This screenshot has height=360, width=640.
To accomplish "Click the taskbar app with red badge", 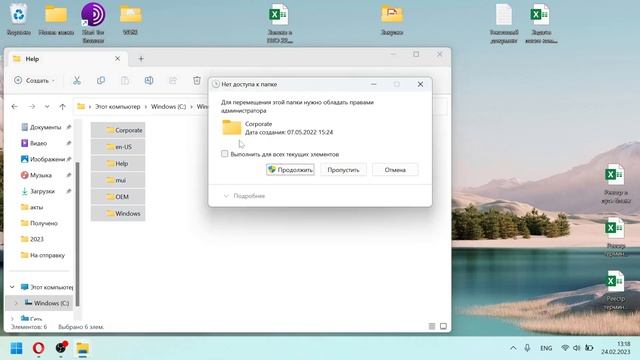I will coord(61,348).
